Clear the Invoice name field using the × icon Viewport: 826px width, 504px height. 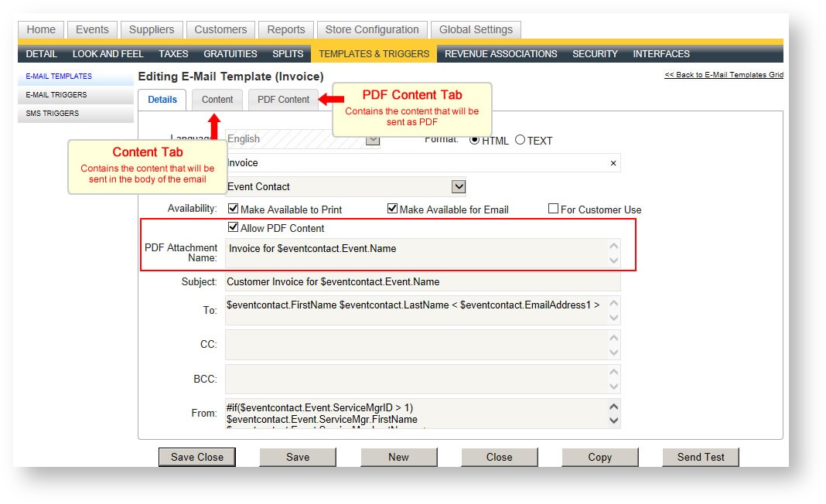point(615,163)
